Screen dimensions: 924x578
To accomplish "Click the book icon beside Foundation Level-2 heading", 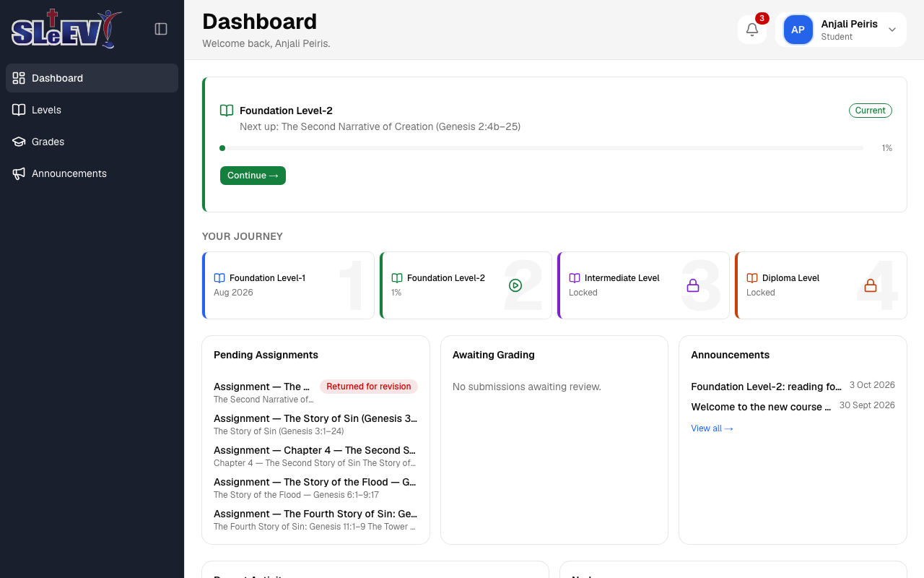I will tap(227, 111).
